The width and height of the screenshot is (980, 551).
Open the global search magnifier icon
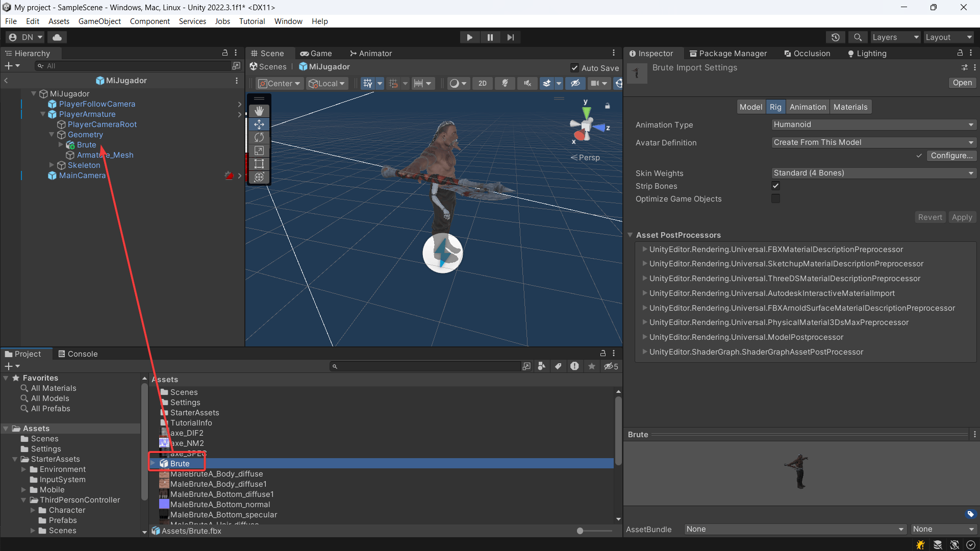click(858, 37)
